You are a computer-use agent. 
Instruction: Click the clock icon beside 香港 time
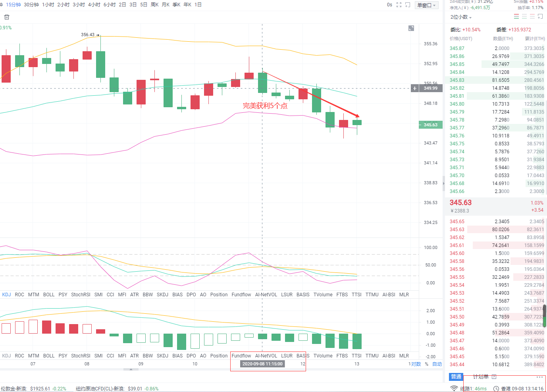496,389
